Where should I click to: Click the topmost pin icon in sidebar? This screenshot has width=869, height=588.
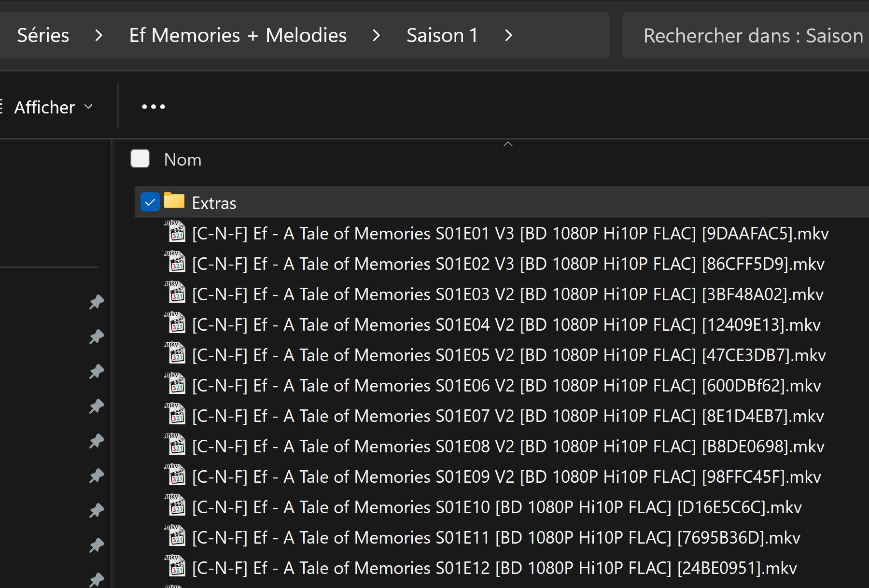[x=97, y=302]
